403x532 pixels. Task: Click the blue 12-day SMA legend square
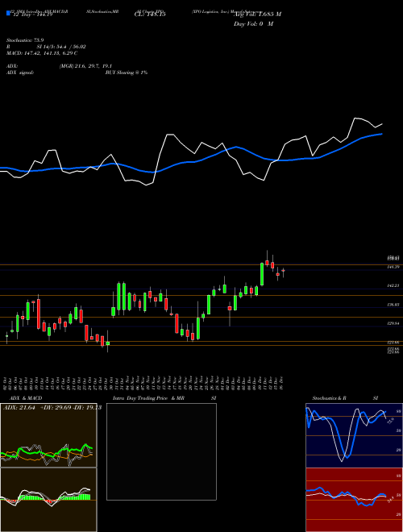pyautogui.click(x=9, y=14)
